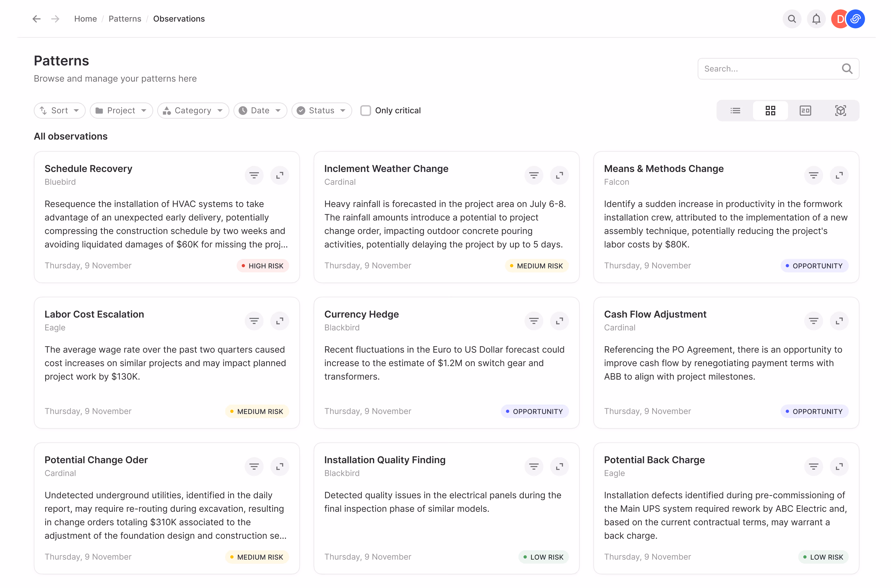Open the Status filter dropdown
Image resolution: width=891 pixels, height=588 pixels.
pos(321,111)
